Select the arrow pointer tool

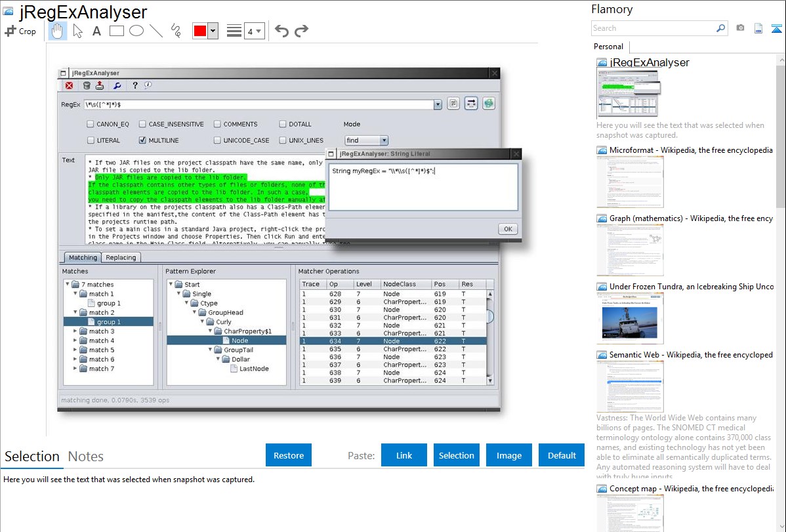(x=77, y=31)
